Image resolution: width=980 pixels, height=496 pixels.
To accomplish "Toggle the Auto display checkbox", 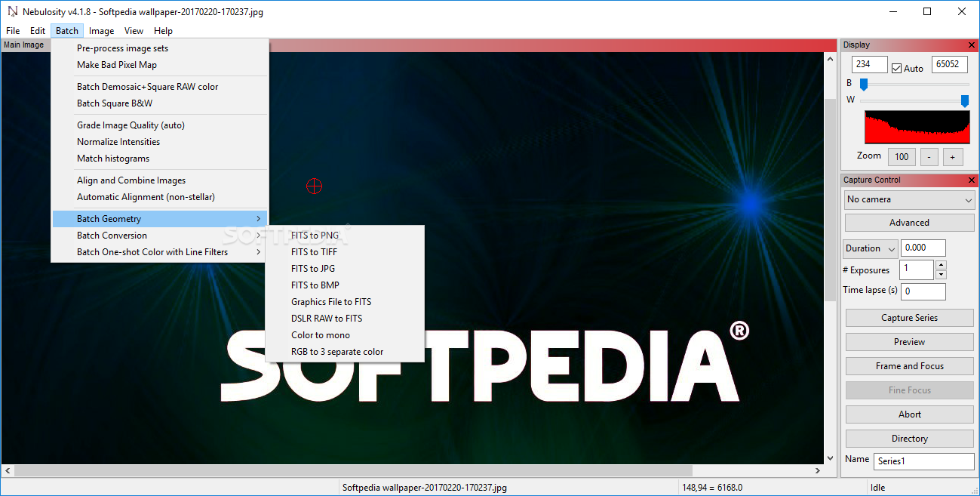I will 896,68.
